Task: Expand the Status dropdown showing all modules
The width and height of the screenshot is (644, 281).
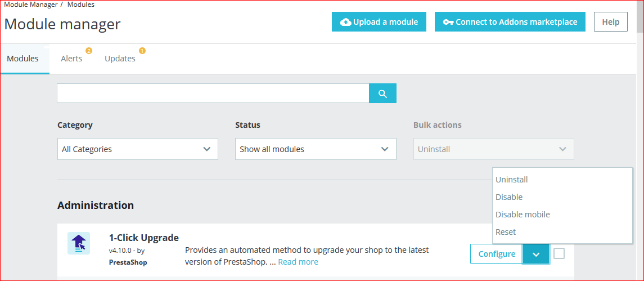Action: tap(316, 149)
